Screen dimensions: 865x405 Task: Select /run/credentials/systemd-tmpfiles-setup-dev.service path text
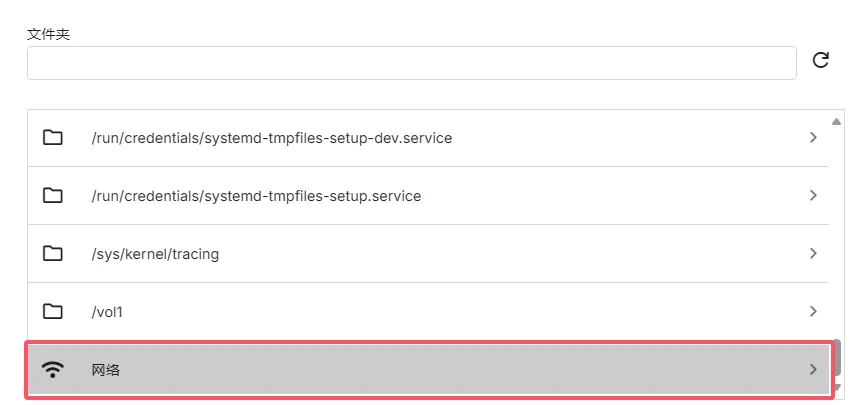click(271, 138)
